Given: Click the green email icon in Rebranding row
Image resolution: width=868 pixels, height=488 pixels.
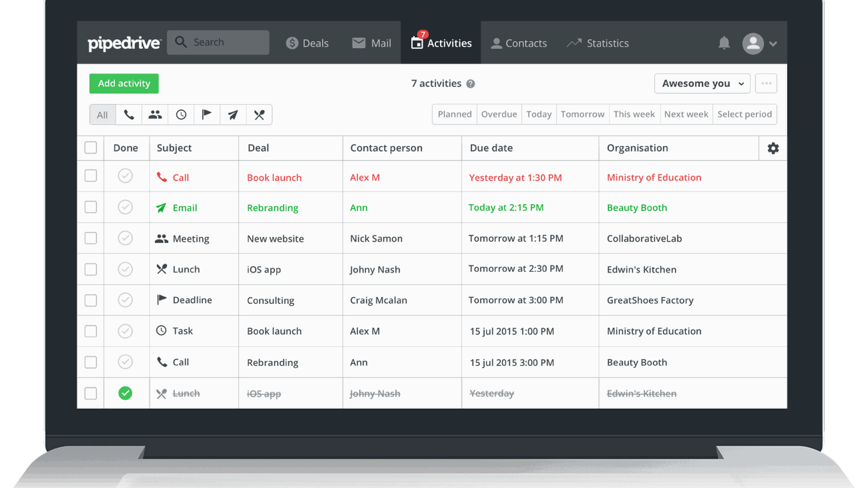Looking at the screenshot, I should 161,208.
